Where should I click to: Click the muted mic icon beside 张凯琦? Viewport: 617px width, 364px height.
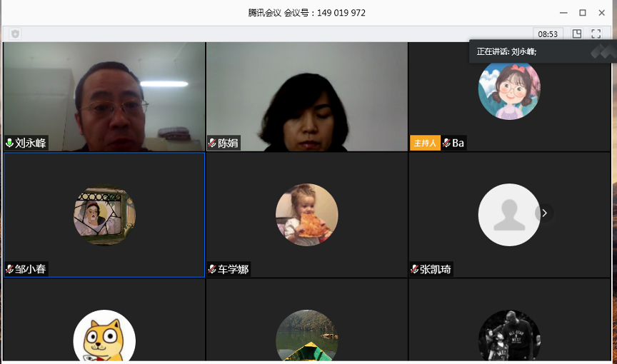pyautogui.click(x=415, y=270)
